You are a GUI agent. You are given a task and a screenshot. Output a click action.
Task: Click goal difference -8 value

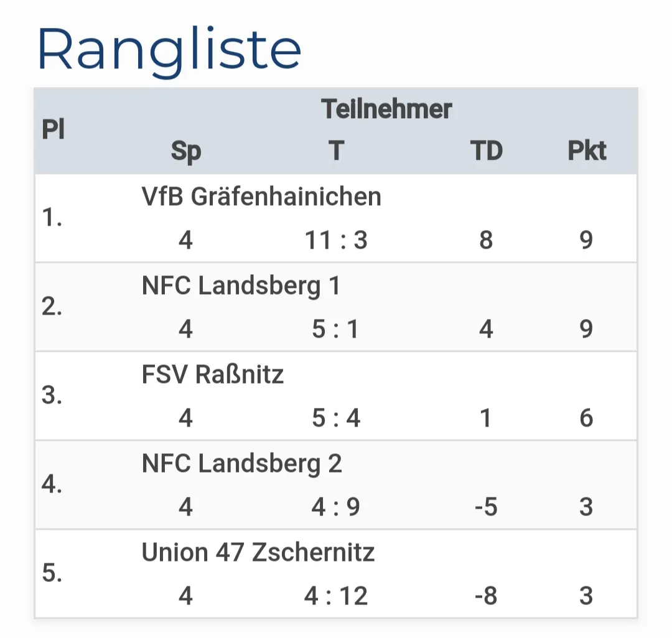pos(486,596)
